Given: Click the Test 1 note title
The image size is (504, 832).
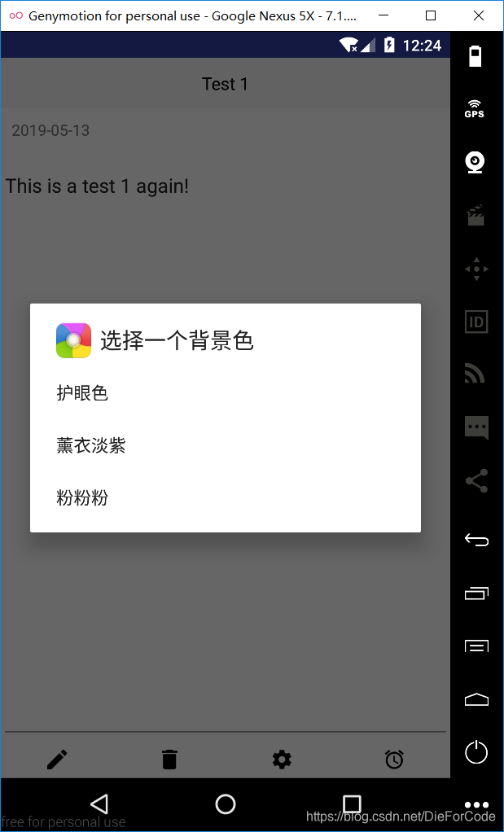Looking at the screenshot, I should [x=225, y=84].
